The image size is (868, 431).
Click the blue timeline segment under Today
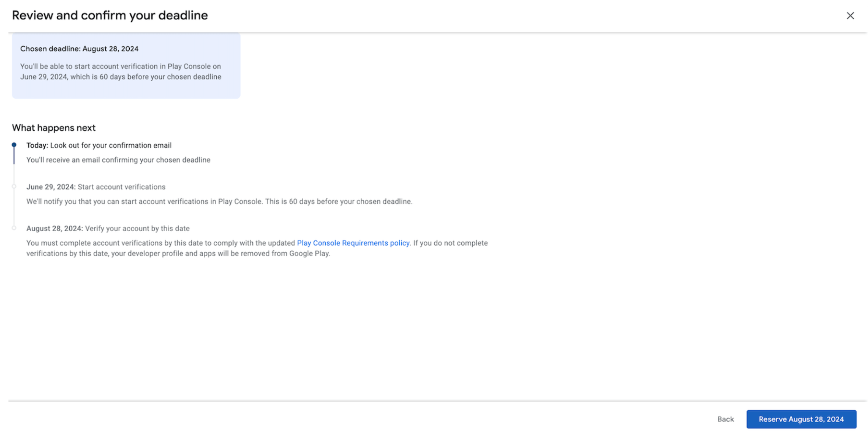[14, 155]
